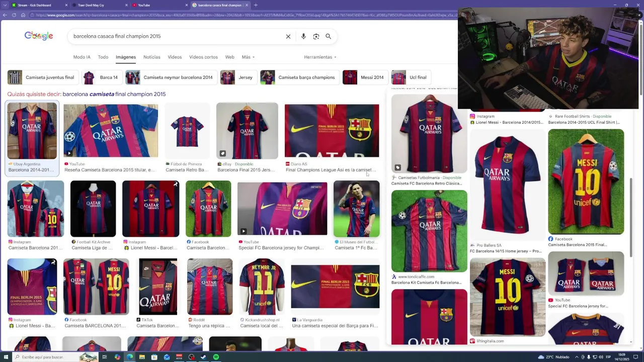Open Reddit Tengo una réplica thumbnail
644x362 pixels.
click(x=210, y=287)
